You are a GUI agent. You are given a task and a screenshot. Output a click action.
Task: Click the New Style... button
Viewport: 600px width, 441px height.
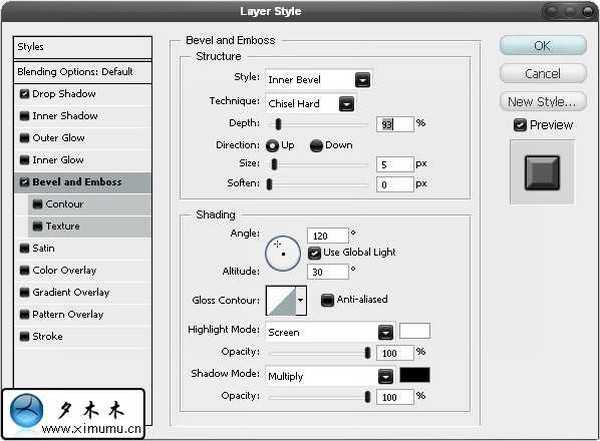[541, 101]
